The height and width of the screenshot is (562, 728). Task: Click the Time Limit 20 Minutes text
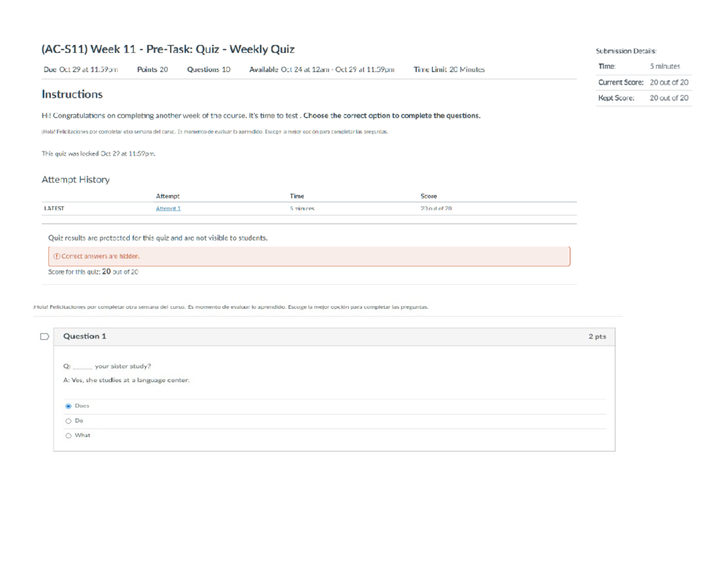tap(449, 70)
